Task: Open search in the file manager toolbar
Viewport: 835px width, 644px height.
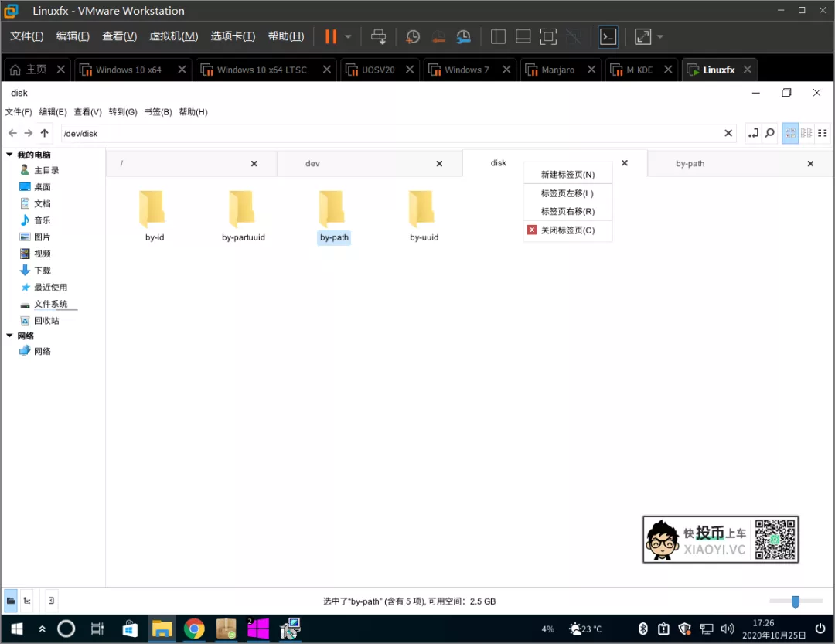Action: (x=769, y=133)
